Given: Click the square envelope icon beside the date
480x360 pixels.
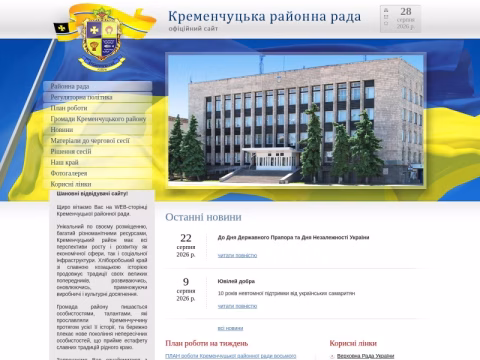Looking at the screenshot, I should click(x=386, y=17).
